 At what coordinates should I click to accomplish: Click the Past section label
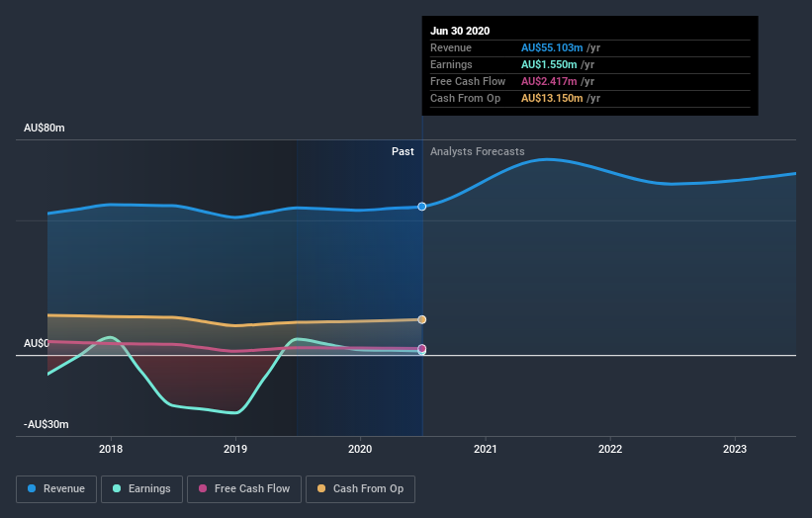[403, 151]
